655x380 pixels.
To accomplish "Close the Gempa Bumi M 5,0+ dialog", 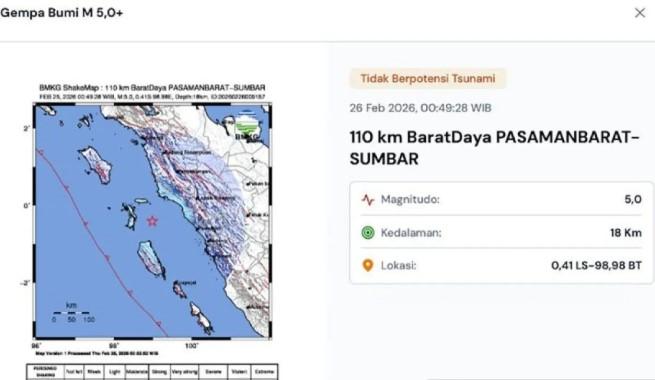I will coord(640,13).
